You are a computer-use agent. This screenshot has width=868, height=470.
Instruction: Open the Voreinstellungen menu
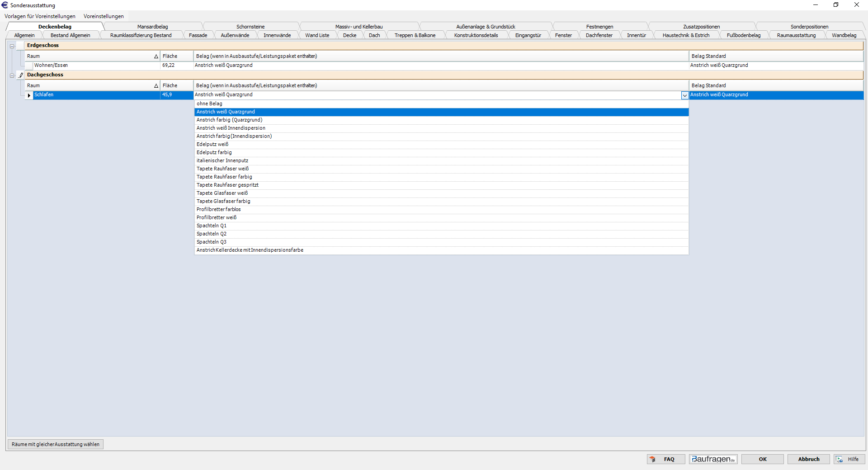[x=104, y=16]
